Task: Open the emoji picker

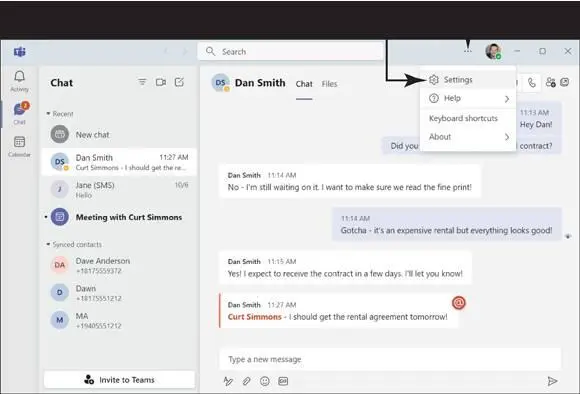Action: click(x=265, y=381)
